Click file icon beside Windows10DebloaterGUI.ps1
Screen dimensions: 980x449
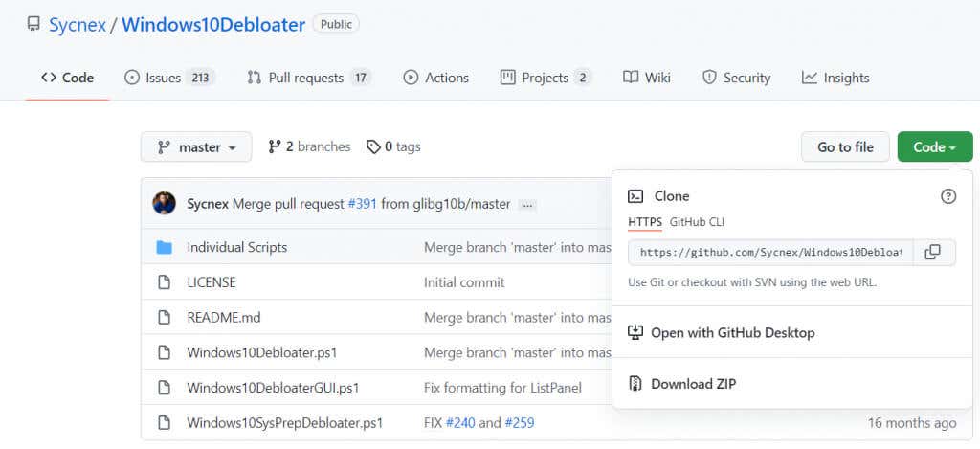coord(164,388)
